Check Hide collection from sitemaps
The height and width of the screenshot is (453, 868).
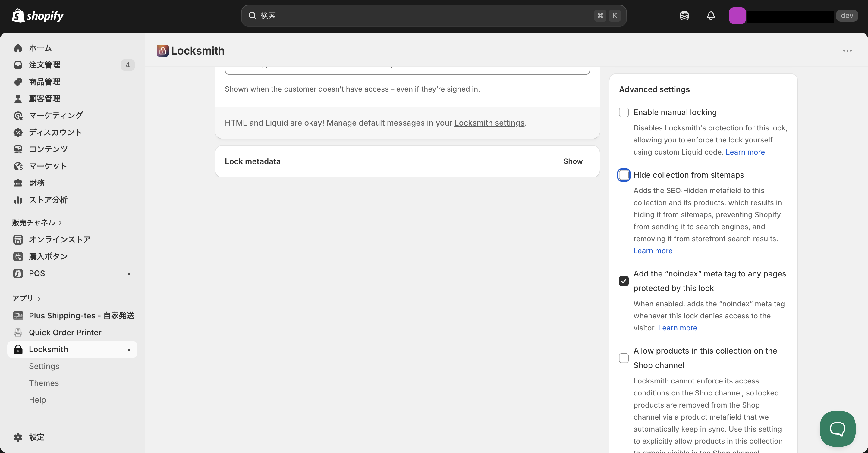coord(624,175)
